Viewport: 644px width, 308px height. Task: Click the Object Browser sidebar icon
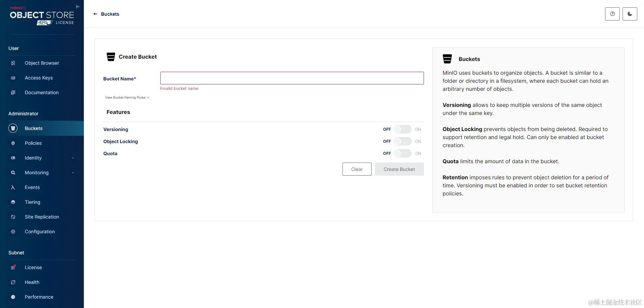pos(13,63)
